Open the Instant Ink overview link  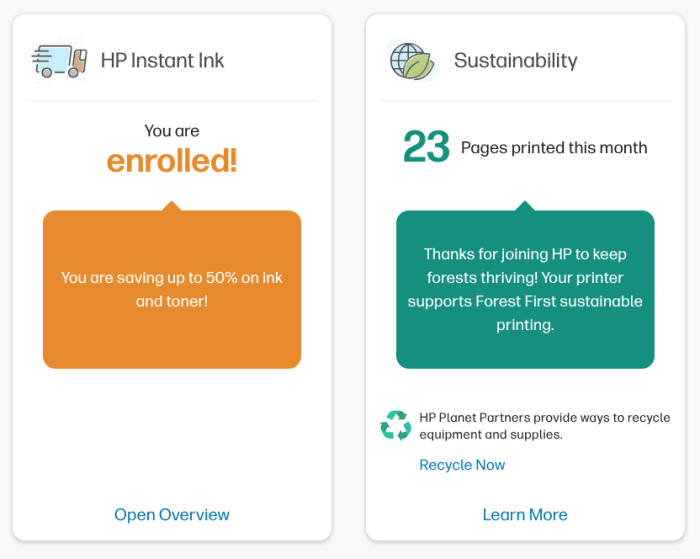(x=172, y=515)
